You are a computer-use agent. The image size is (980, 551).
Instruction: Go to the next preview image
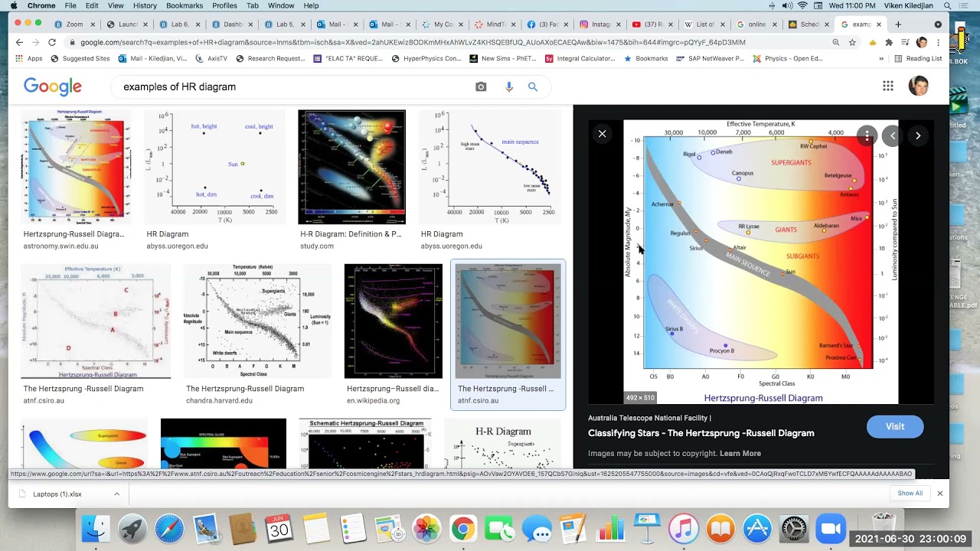[918, 135]
